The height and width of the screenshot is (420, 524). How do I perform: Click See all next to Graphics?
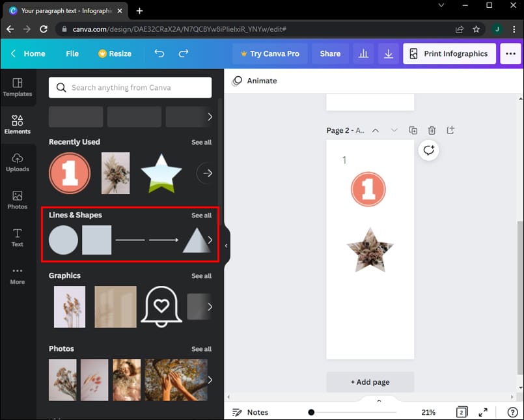click(202, 275)
